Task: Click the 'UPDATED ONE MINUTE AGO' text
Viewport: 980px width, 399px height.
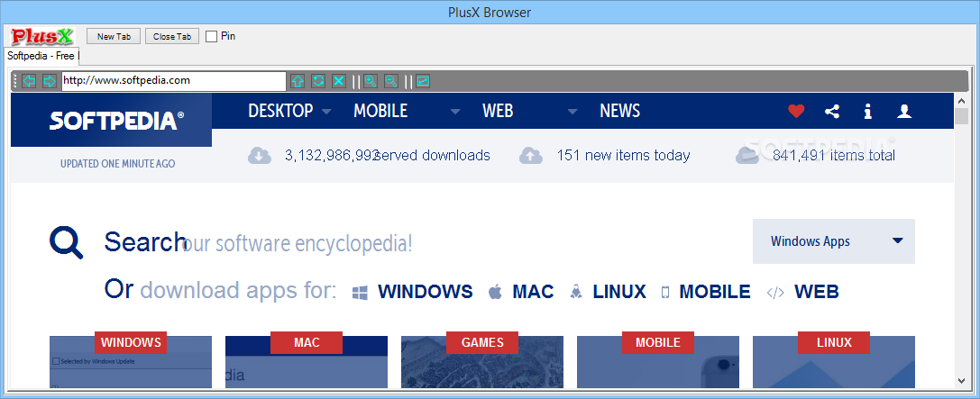Action: point(117,164)
